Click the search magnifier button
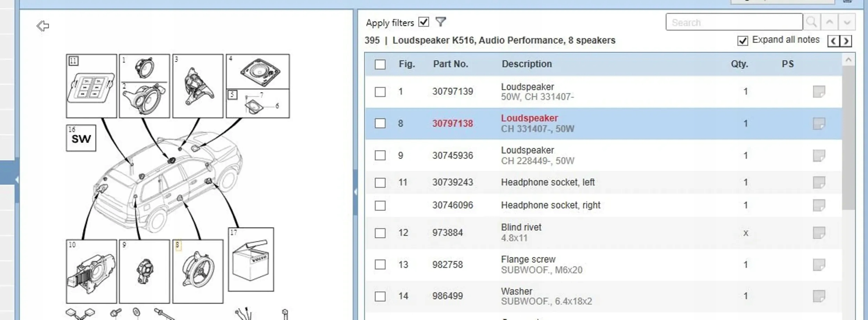868x320 pixels. (x=811, y=22)
